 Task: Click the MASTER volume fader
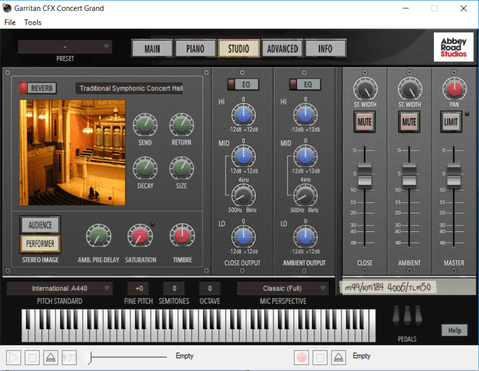coord(454,174)
